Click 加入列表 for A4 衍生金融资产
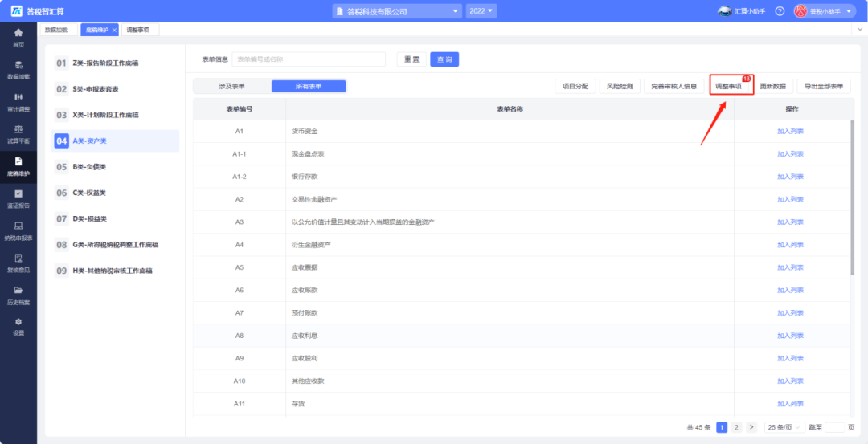 [790, 245]
